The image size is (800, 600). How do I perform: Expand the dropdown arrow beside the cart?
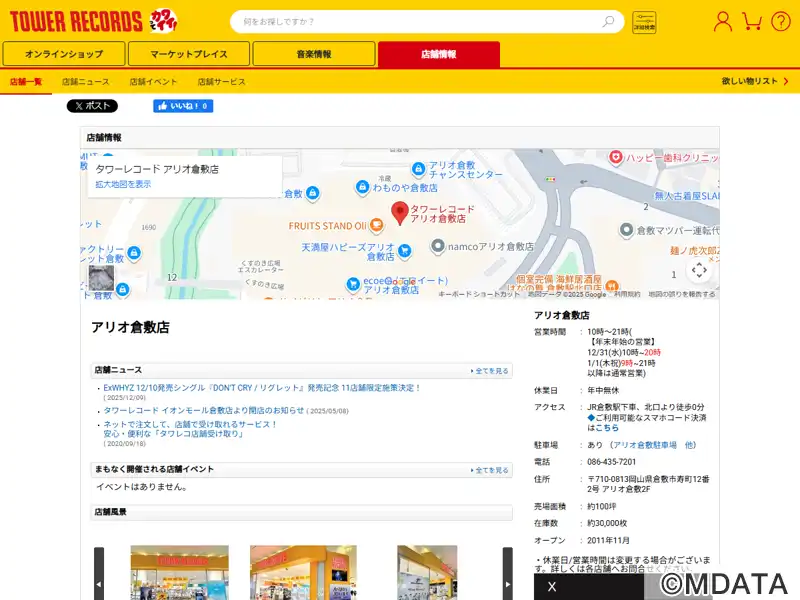click(780, 22)
